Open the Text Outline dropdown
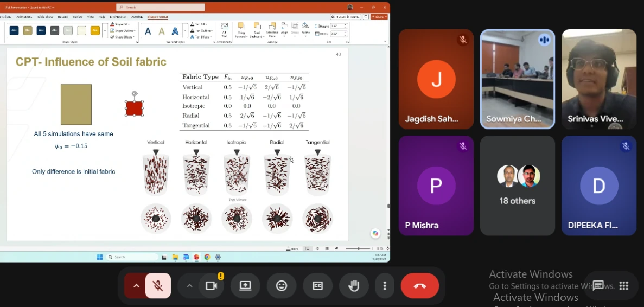 [202, 31]
